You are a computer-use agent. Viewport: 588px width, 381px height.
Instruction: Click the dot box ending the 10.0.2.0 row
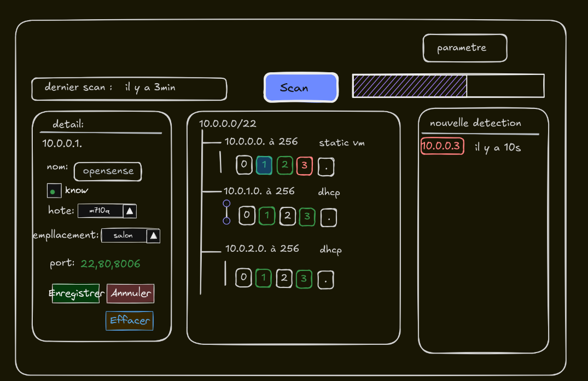[325, 280]
